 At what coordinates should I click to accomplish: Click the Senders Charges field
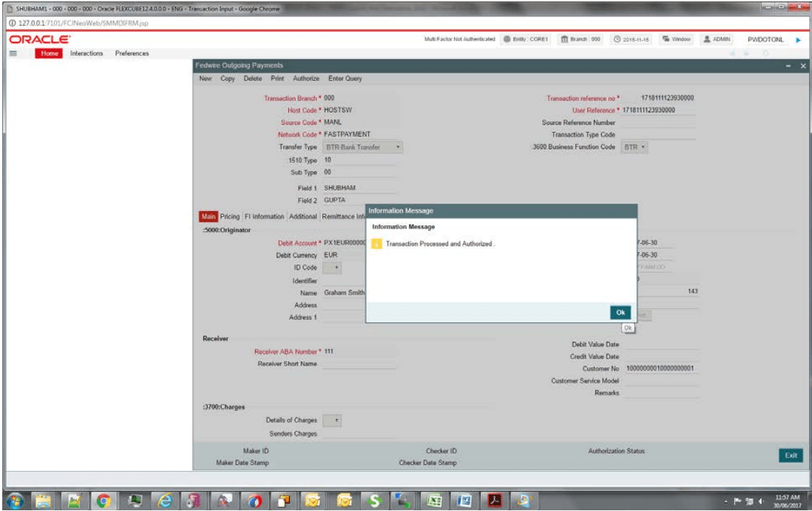359,434
